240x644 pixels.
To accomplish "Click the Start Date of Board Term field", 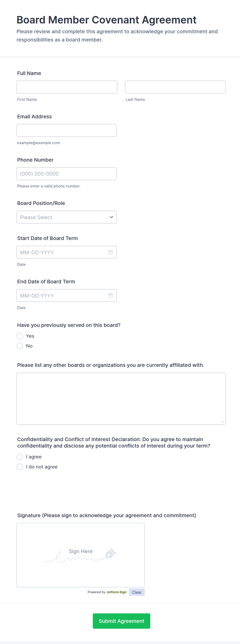I will click(62, 252).
